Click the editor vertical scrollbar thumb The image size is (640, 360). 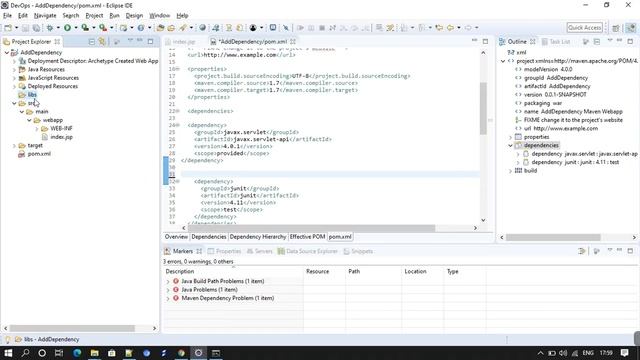tap(483, 108)
